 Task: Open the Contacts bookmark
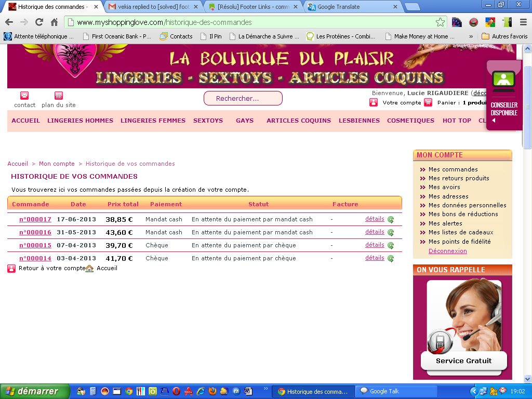pos(176,36)
